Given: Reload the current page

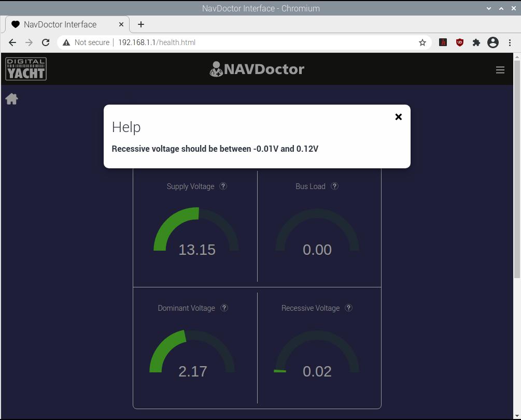Looking at the screenshot, I should (46, 42).
